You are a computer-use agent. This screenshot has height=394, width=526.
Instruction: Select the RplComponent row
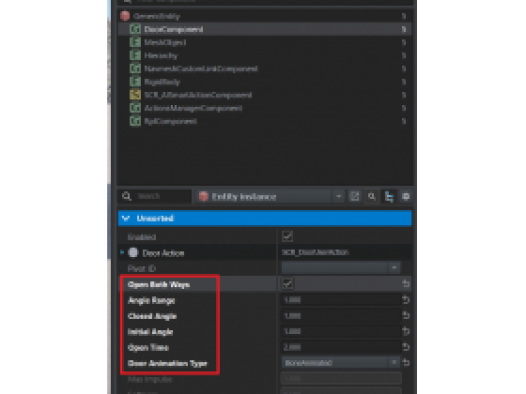point(265,121)
